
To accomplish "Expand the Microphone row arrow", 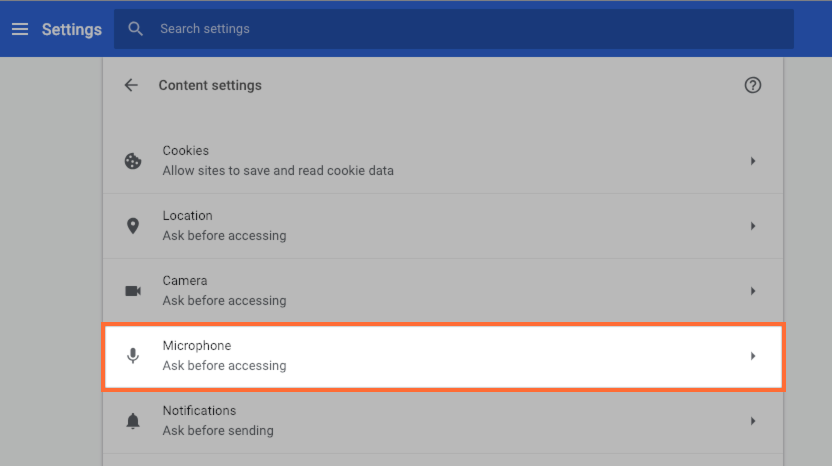I will [753, 356].
